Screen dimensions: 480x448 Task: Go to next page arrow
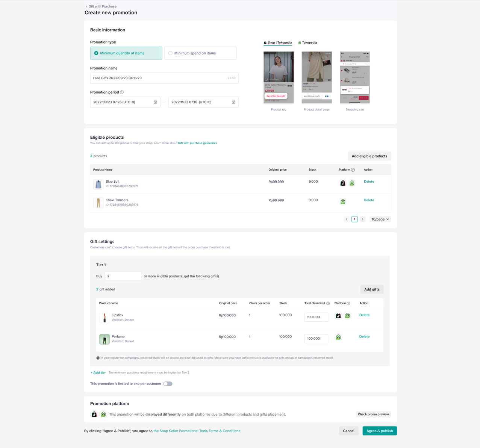click(362, 219)
